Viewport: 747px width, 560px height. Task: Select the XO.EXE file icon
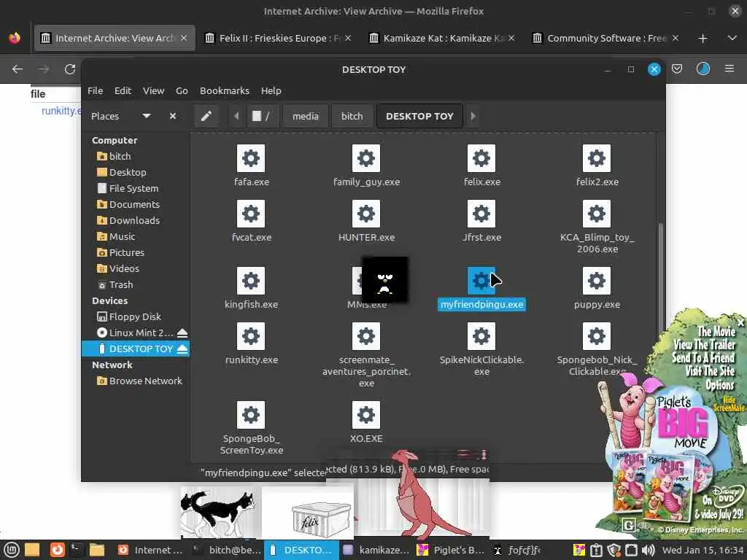pyautogui.click(x=366, y=415)
